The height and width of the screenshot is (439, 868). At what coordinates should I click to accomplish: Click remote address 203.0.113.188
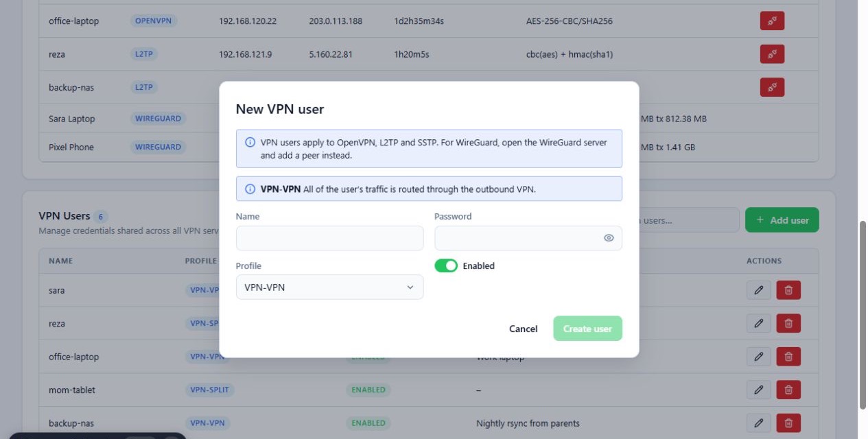(x=336, y=21)
